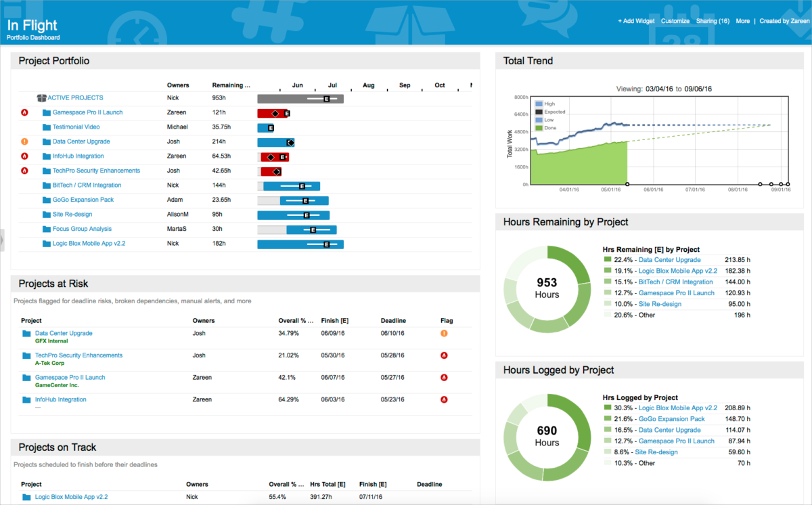Click the Active Projects group icon
Screen dimensions: 812x505
41,97
